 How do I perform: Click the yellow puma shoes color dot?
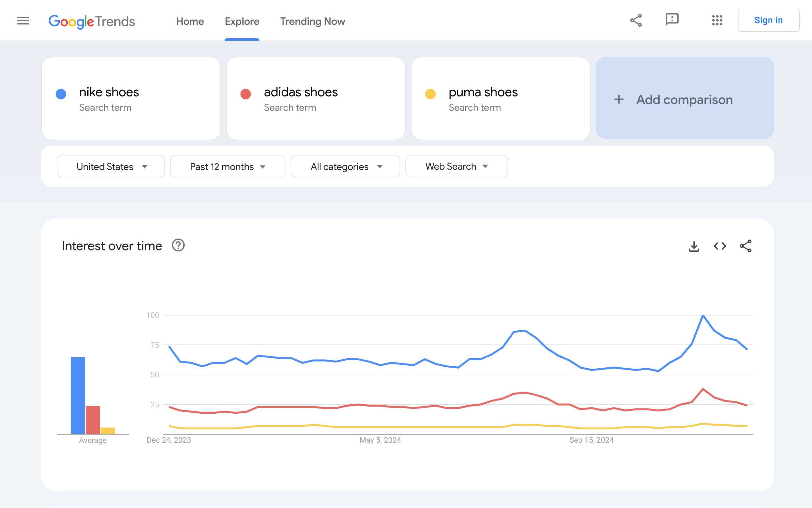click(430, 94)
